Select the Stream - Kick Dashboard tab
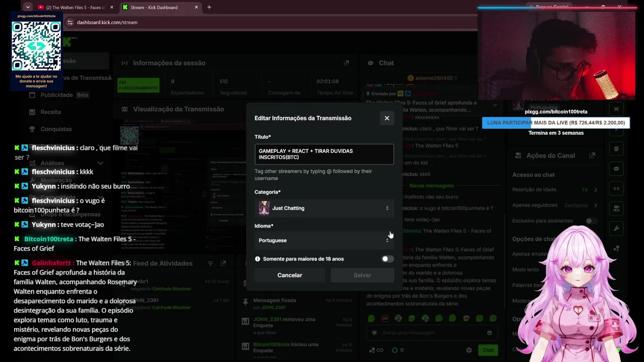Screen dimensions: 644x362 [x=162, y=8]
